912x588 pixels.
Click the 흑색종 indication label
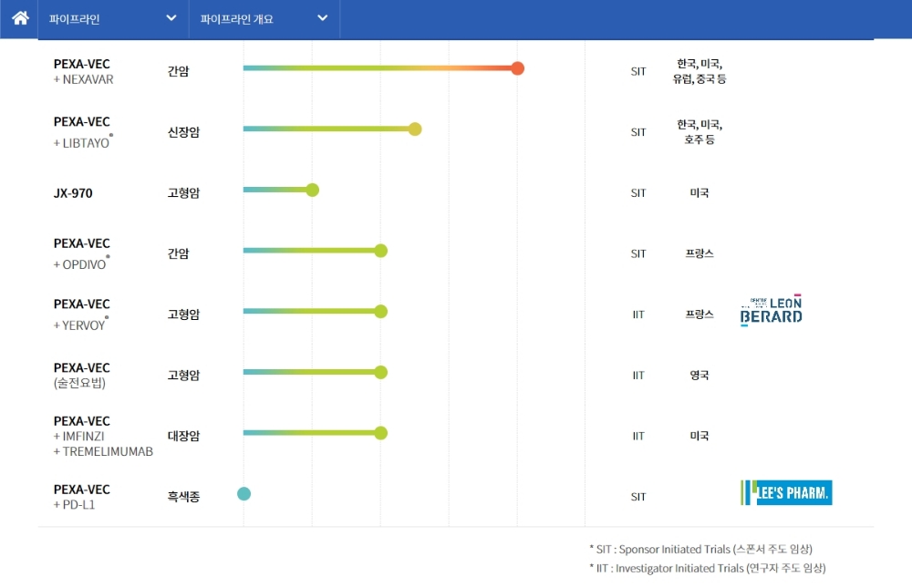click(x=183, y=497)
